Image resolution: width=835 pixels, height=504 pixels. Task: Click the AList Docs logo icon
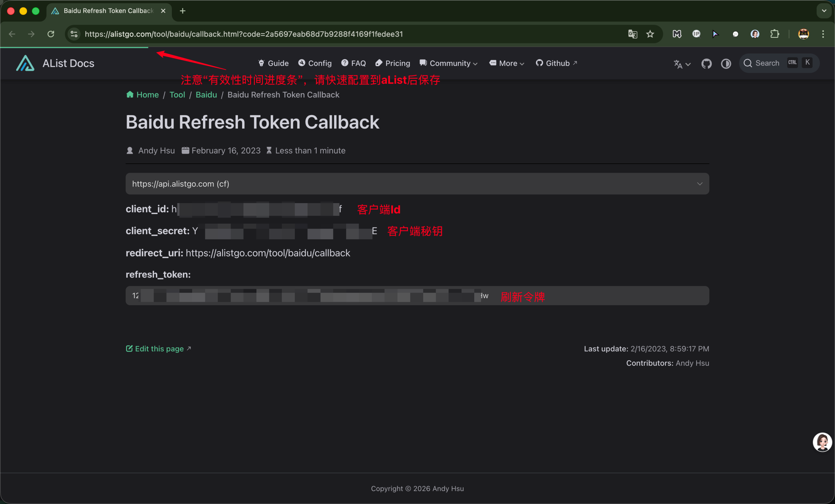pyautogui.click(x=25, y=63)
